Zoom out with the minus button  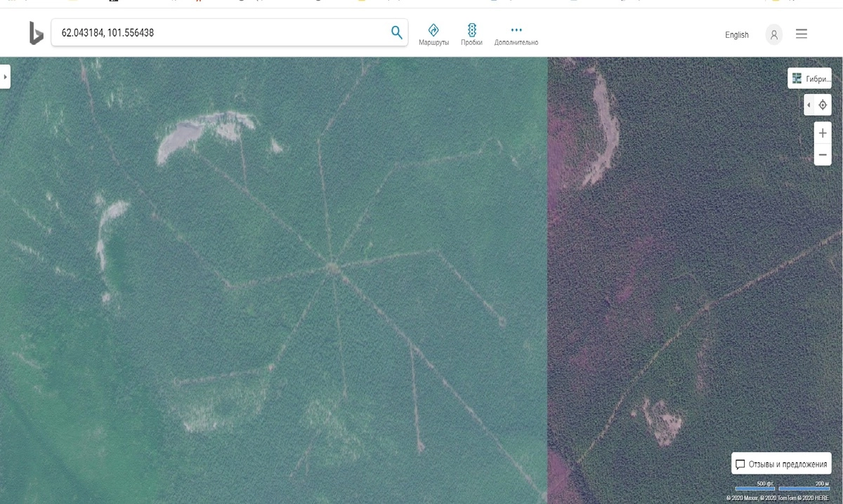822,154
